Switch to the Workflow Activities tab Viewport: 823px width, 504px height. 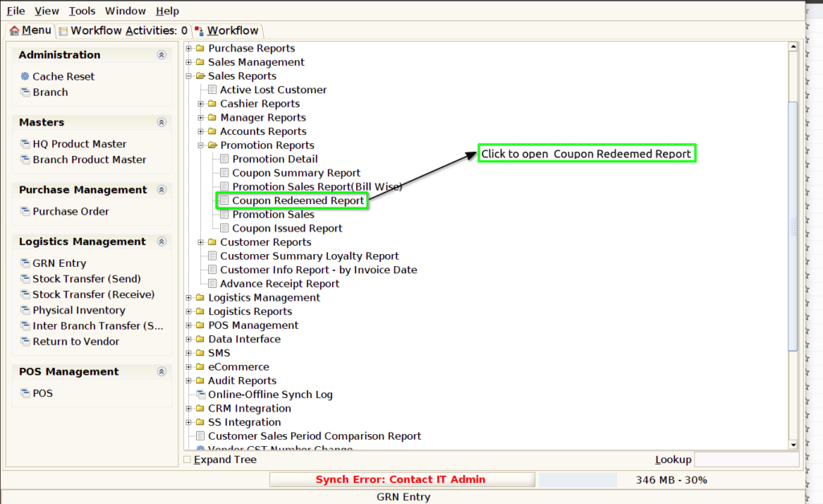coord(123,31)
